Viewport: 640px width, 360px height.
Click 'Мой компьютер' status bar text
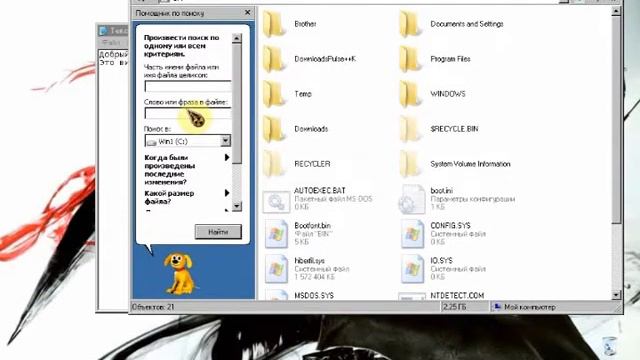529,307
